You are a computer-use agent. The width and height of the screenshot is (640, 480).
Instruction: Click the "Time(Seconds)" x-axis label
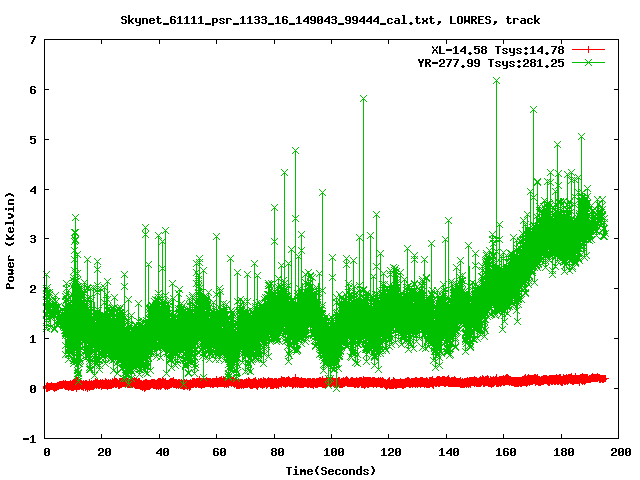[332, 470]
